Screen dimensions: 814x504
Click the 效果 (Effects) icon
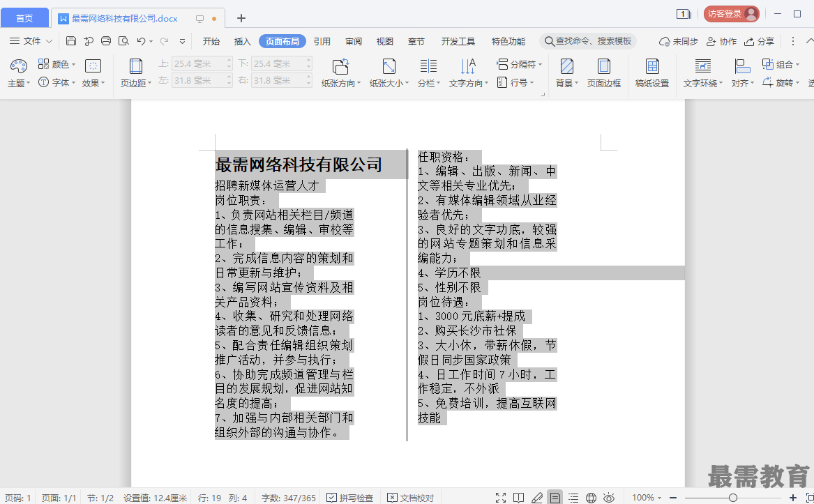coord(93,66)
